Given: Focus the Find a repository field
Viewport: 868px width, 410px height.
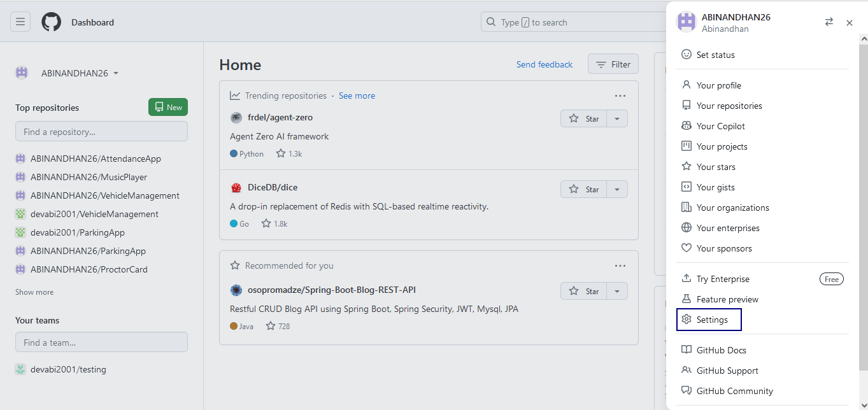Looking at the screenshot, I should [101, 132].
